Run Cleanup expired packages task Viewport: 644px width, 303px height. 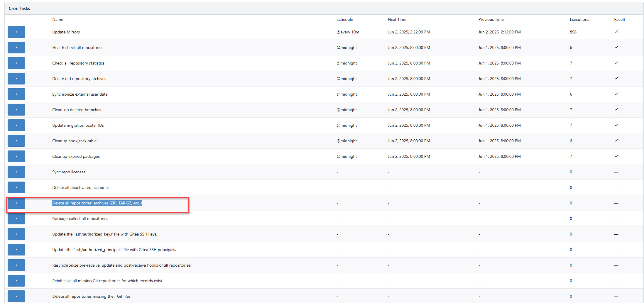click(16, 156)
